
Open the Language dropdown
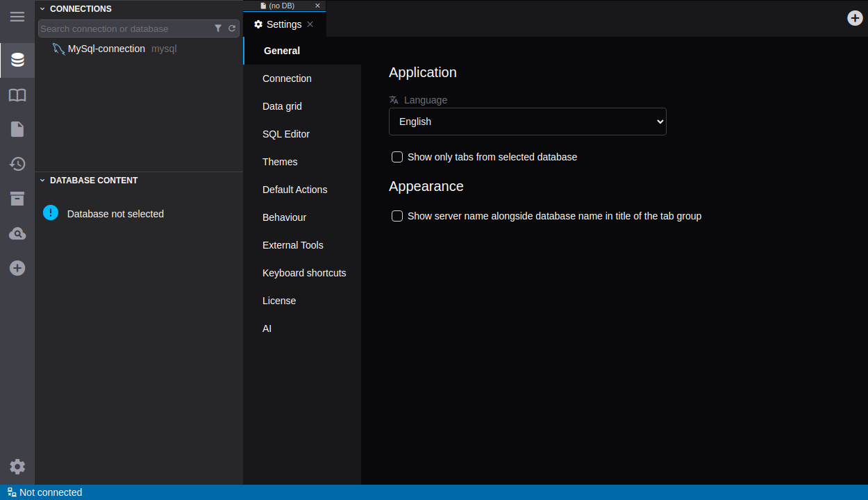point(527,122)
